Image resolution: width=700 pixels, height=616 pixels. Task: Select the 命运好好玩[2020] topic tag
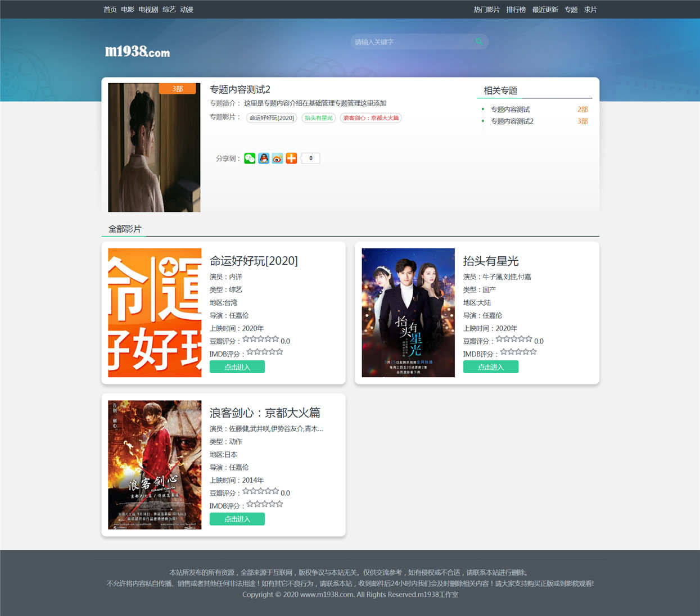(272, 118)
